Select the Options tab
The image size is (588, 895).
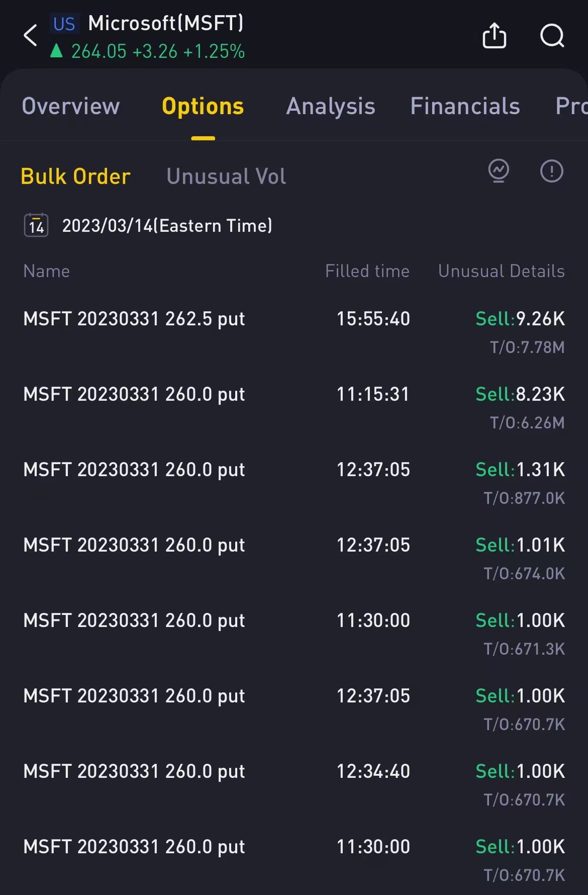(x=203, y=106)
